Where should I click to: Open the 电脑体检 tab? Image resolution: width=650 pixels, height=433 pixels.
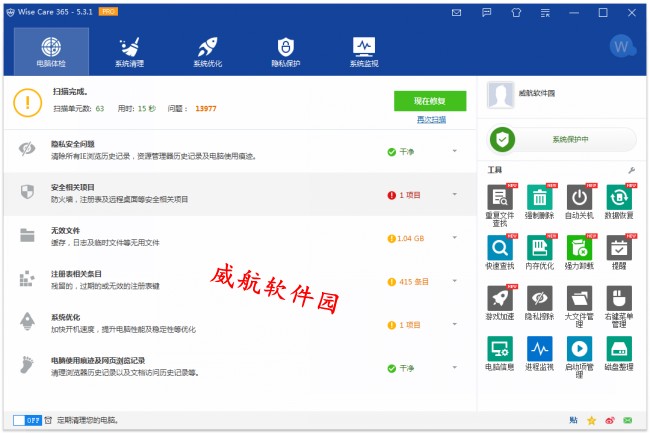click(x=51, y=51)
